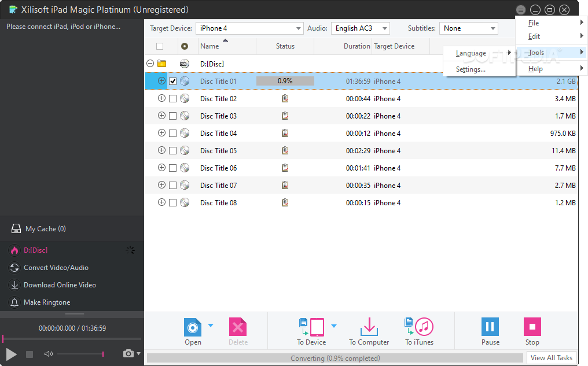Click the sidebar panel splitter grip
The width and height of the screenshot is (588, 366).
pos(75,315)
